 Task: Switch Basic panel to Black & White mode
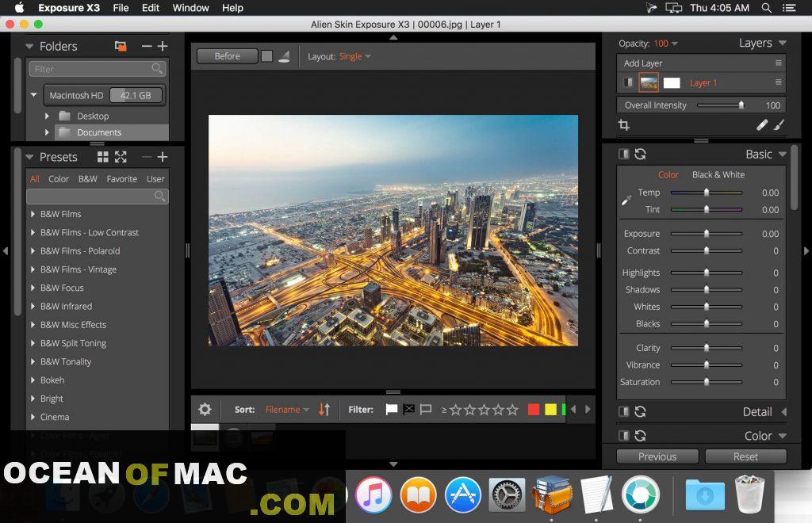[718, 175]
